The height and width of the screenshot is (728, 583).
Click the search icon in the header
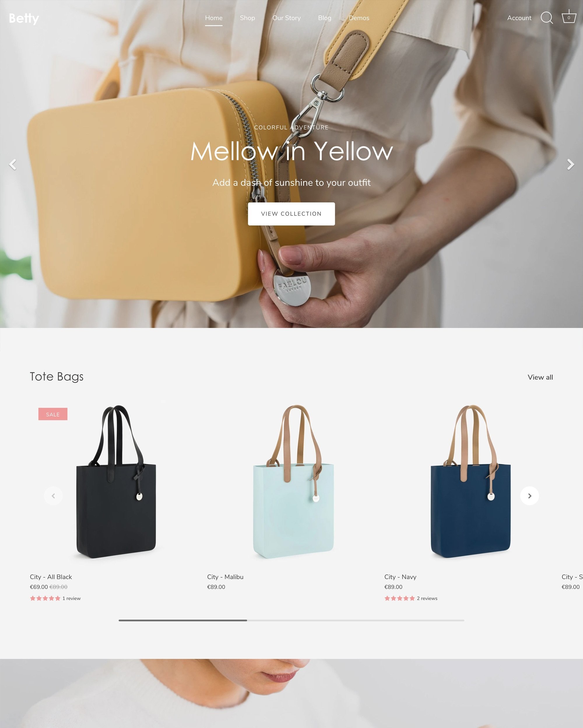(x=545, y=18)
